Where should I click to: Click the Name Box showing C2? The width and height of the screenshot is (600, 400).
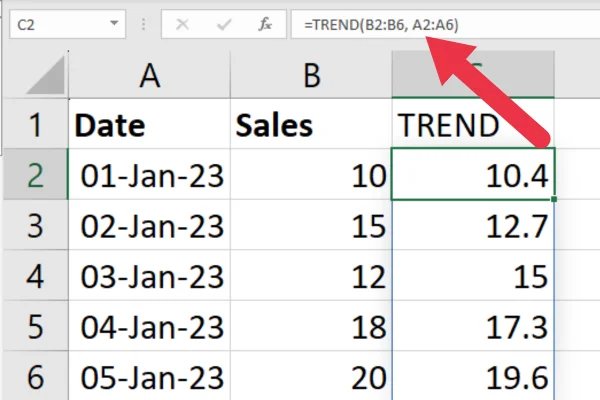(68, 24)
